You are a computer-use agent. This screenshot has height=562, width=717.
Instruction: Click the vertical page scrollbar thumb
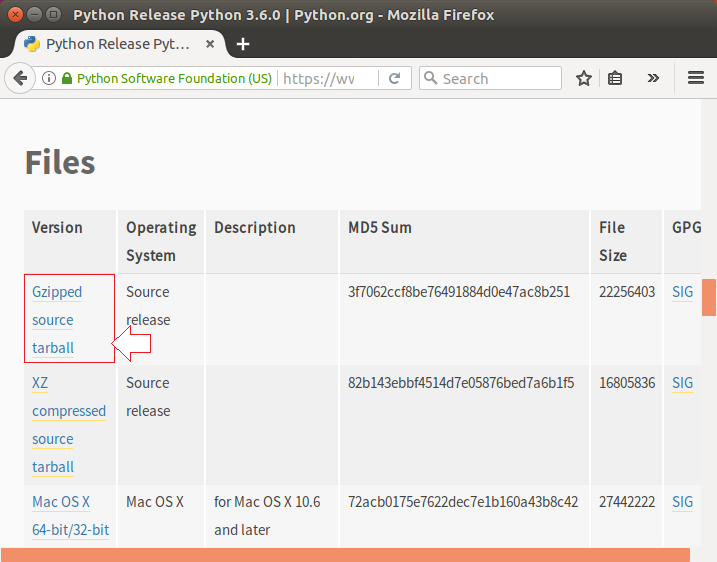[709, 297]
